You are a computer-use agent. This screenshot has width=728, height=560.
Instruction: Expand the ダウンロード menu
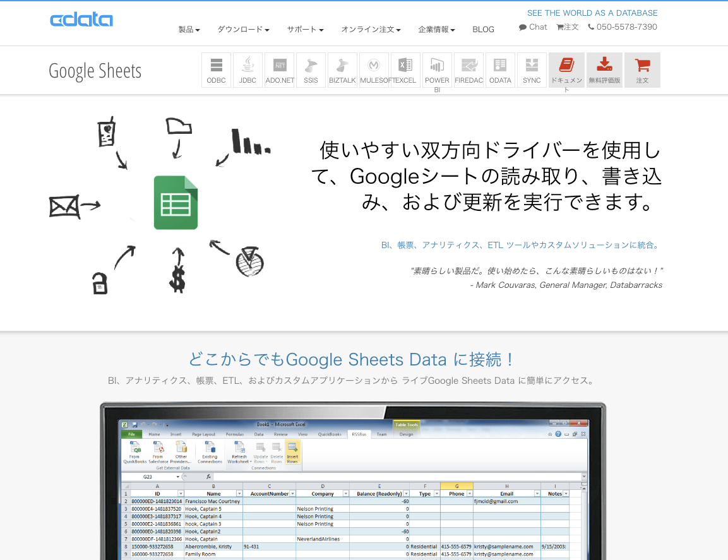point(243,29)
